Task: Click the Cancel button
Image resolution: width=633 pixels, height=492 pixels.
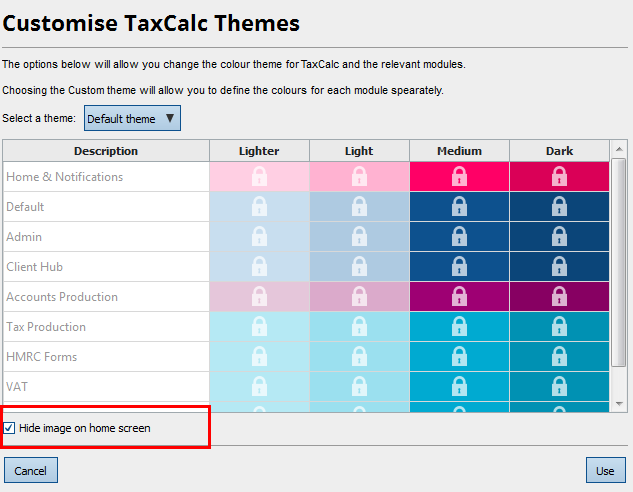Action: point(31,470)
